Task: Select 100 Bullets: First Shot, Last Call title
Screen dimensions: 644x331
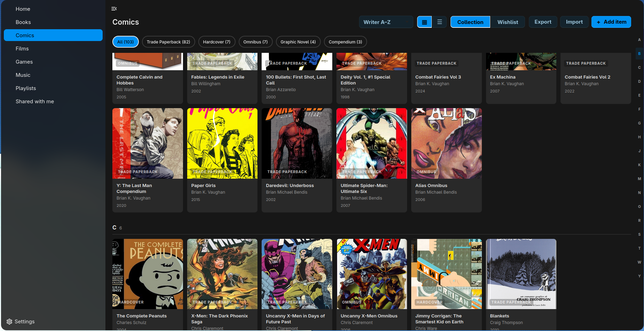Action: (296, 80)
